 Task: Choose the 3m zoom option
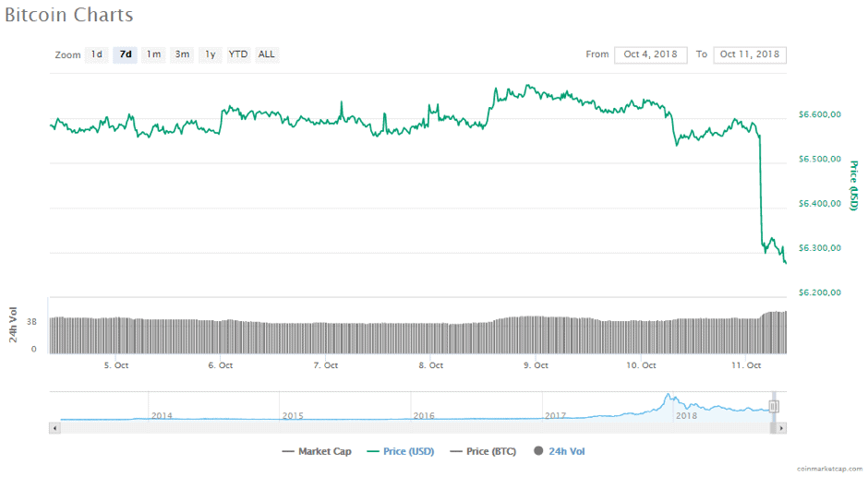[x=182, y=54]
